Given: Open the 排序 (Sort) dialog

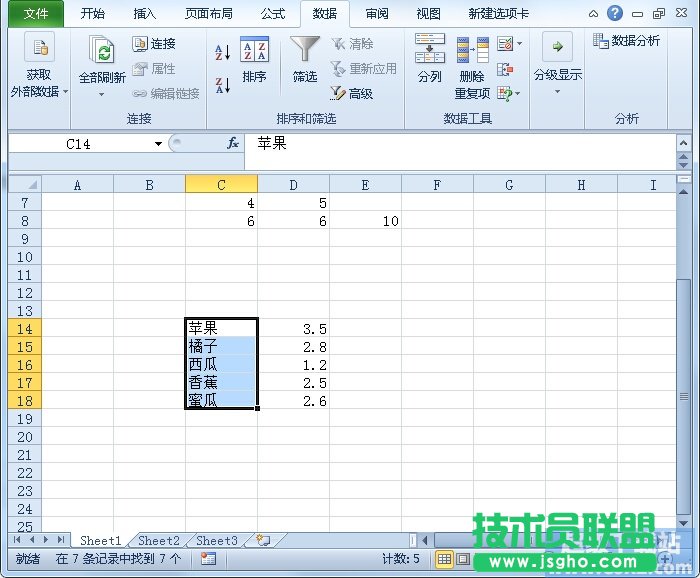Looking at the screenshot, I should pos(255,60).
